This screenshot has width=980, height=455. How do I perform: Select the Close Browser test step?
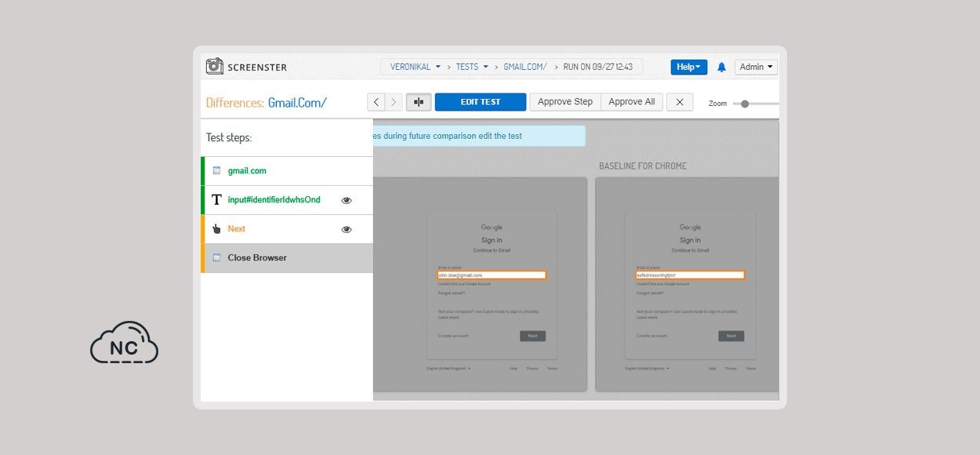[x=287, y=258]
